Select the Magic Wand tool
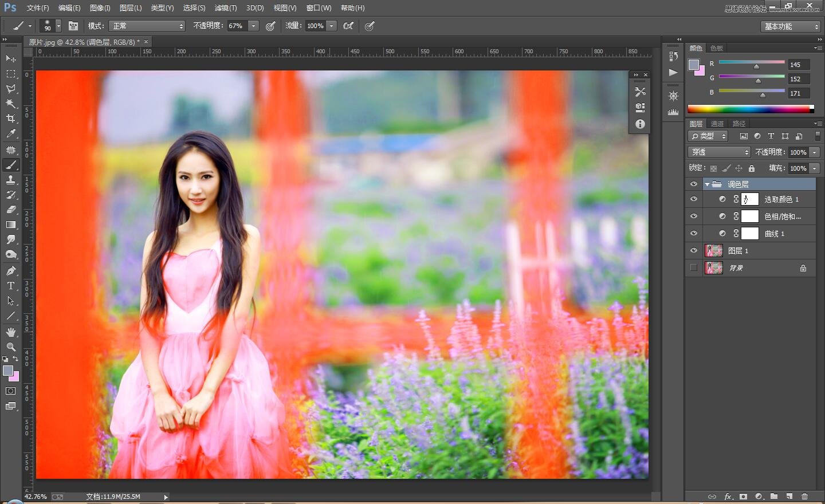This screenshot has height=504, width=825. (11, 104)
